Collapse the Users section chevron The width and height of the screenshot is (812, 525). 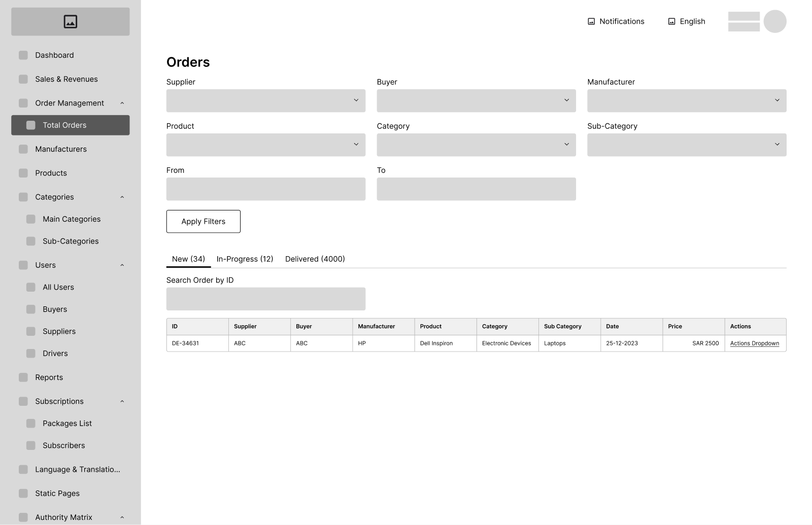click(x=122, y=265)
